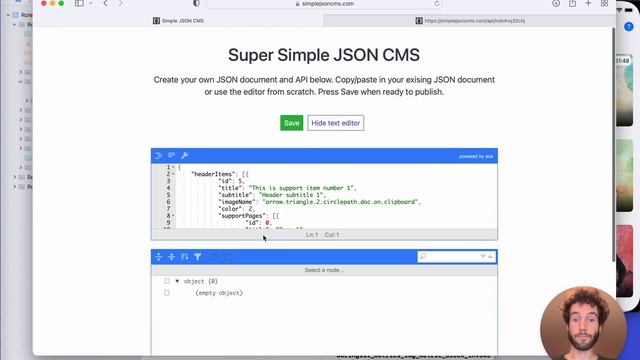Click the Hide text editor button
640x360 pixels.
tap(336, 123)
